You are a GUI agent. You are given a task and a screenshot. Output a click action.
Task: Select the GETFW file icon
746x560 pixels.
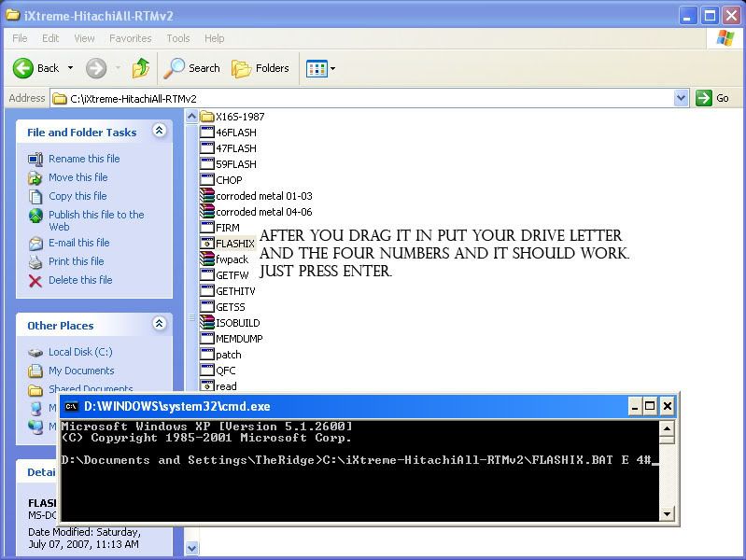coord(207,275)
